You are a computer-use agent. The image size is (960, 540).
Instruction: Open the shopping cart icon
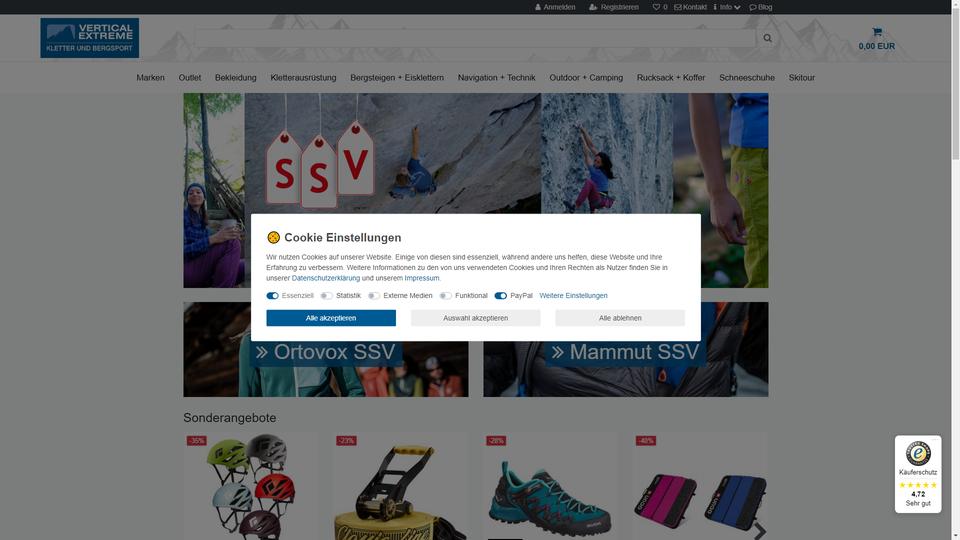click(x=877, y=32)
